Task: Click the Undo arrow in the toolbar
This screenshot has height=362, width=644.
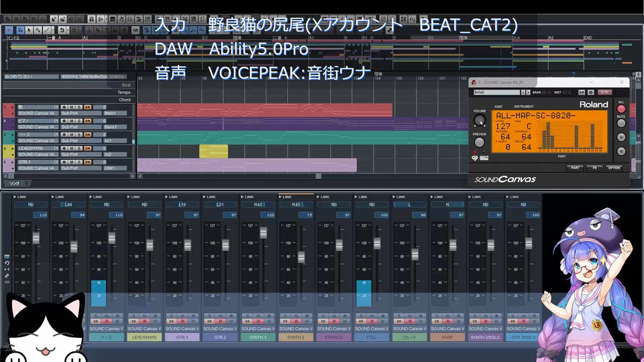Action: [61, 30]
